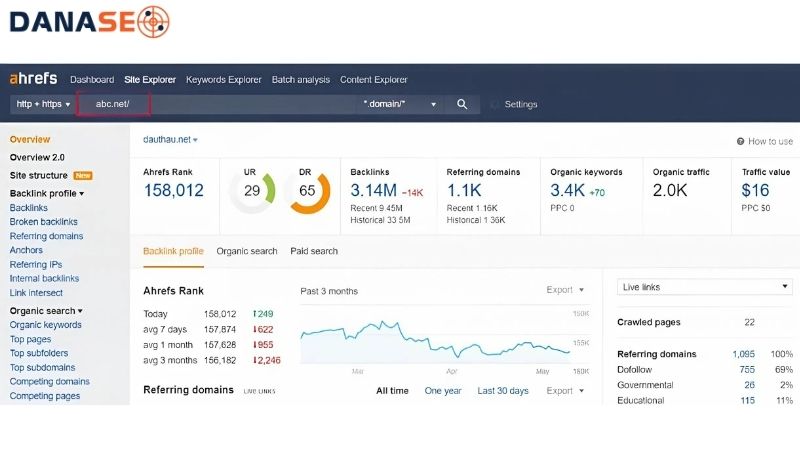800x450 pixels.
Task: Open Referring domains sidebar link
Action: tap(46, 236)
